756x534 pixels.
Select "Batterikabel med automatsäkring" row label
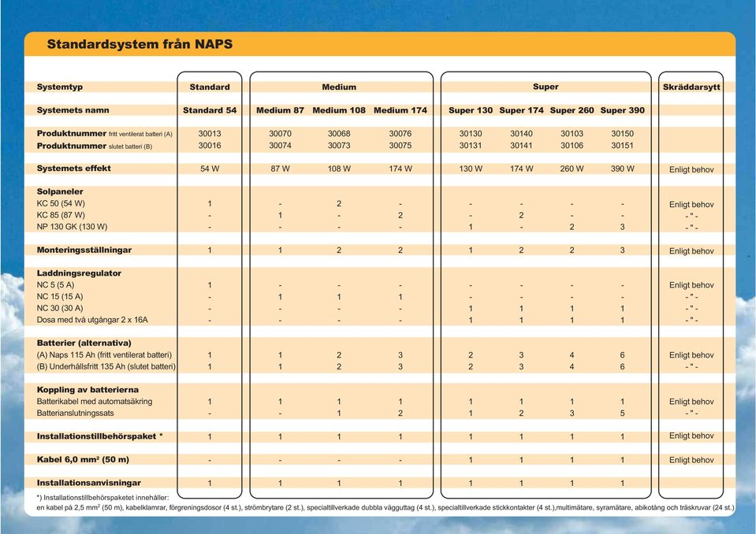[x=95, y=402]
